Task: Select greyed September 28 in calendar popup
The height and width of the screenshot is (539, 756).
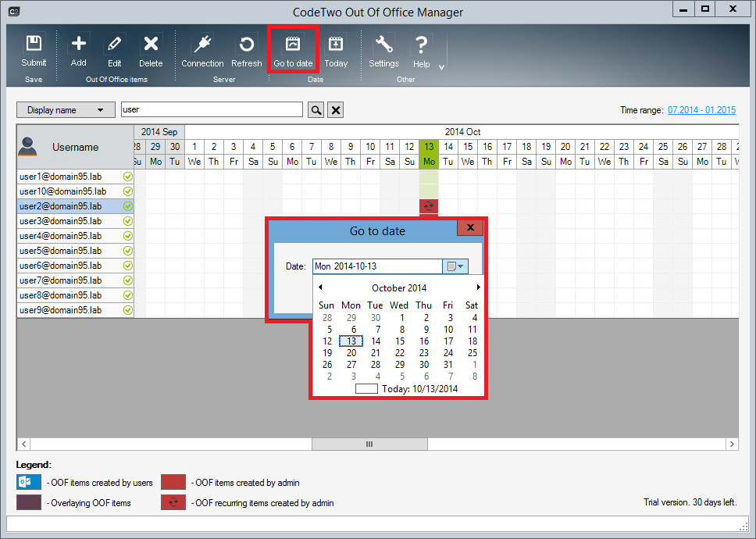Action: (327, 318)
